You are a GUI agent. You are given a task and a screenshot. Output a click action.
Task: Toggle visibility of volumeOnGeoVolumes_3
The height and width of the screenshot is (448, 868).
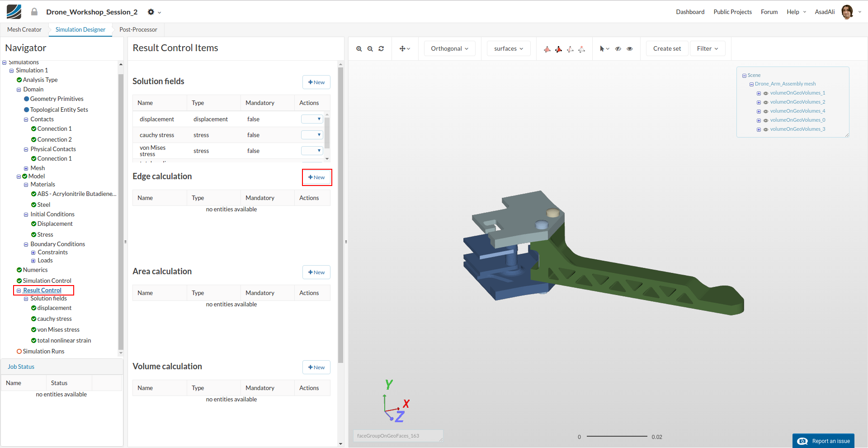(766, 129)
